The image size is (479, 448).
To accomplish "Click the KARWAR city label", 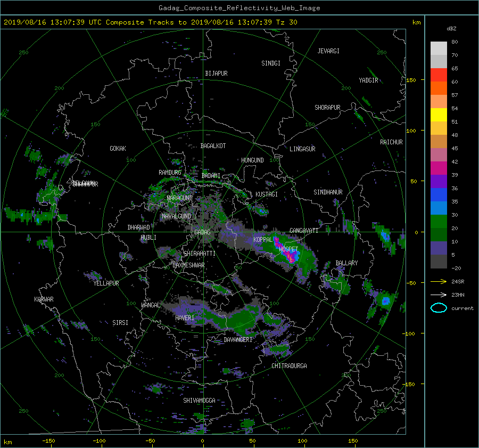I will 44,299.
